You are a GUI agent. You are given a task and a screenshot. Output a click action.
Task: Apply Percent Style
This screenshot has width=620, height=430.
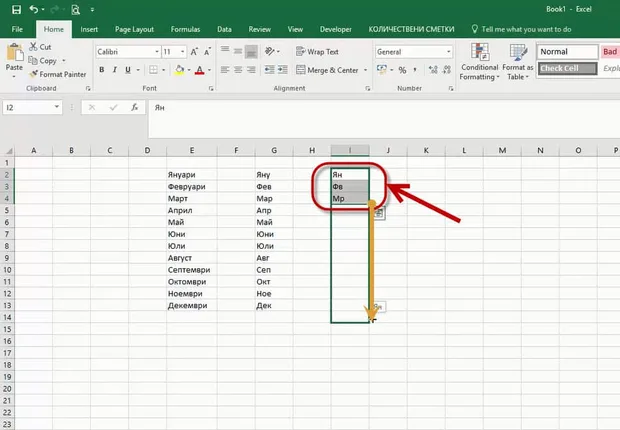point(402,70)
